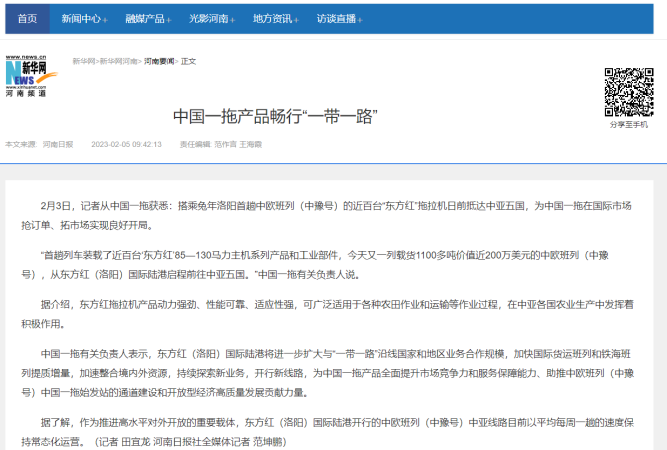Click the paragraph starting 据介绍，东方红拖拉机
Screen dimensions: 667x450
tap(328, 314)
